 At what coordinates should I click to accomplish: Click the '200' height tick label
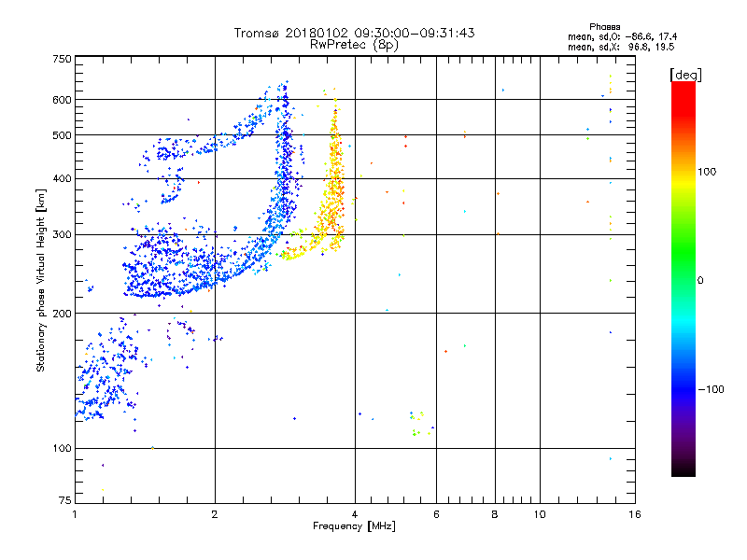point(62,314)
